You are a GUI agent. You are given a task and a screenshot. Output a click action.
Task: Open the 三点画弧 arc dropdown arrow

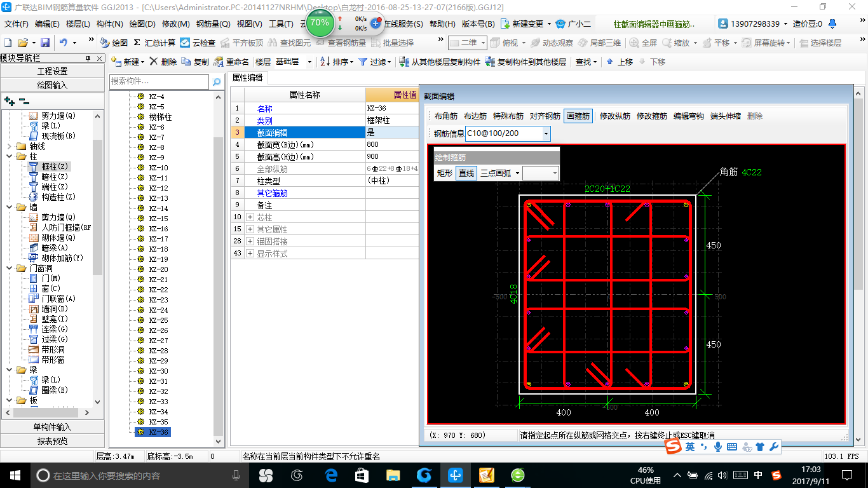click(517, 173)
